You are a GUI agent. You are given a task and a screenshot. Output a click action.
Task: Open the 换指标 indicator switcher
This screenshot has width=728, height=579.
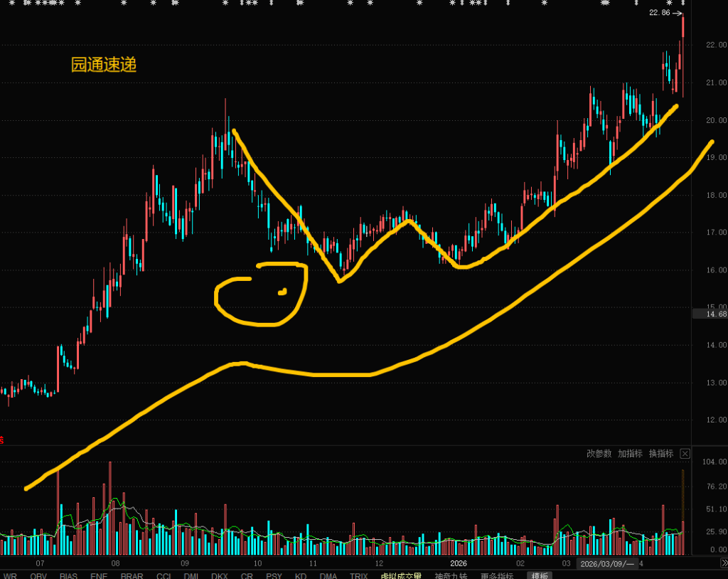660,454
